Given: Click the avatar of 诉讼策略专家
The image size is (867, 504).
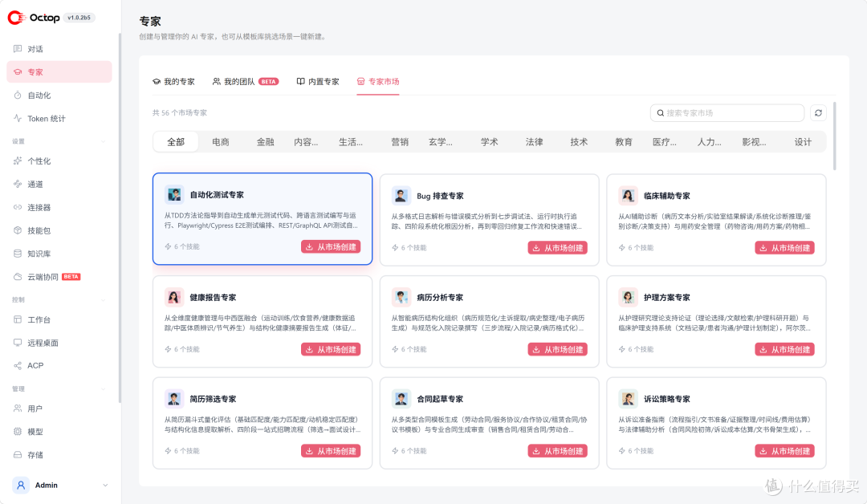Looking at the screenshot, I should (x=628, y=399).
